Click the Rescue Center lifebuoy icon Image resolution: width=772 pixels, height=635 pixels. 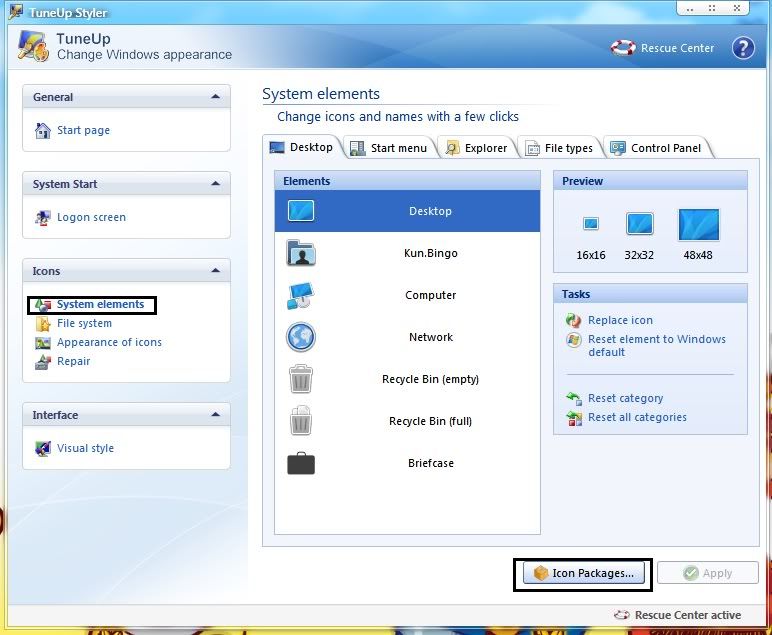pyautogui.click(x=623, y=48)
